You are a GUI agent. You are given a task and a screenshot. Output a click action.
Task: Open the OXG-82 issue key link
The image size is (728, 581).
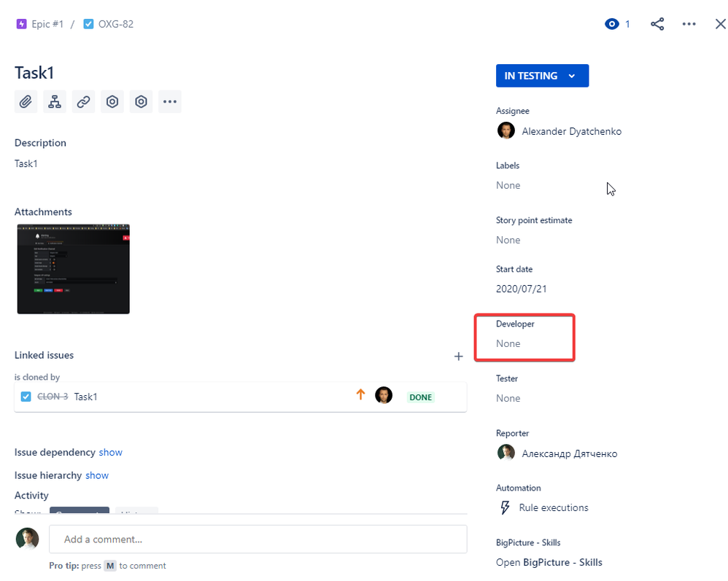(x=115, y=24)
